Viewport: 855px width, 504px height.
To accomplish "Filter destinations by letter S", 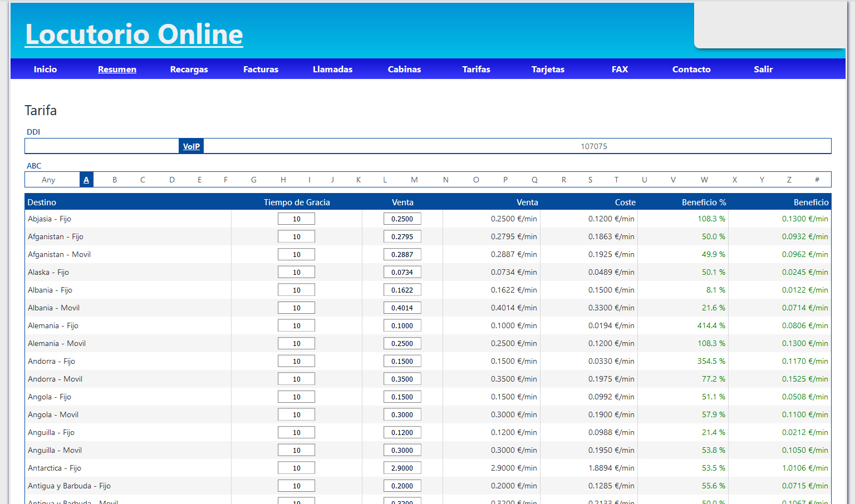I will tap(590, 180).
